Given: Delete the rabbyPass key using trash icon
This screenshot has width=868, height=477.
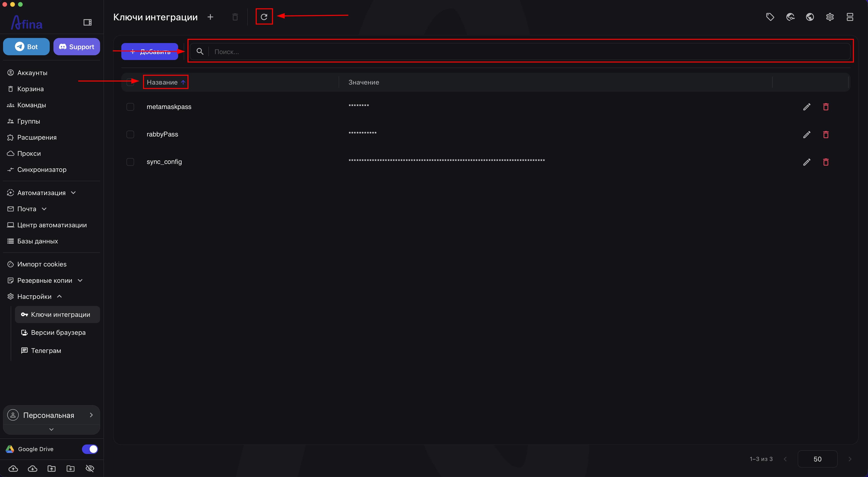Looking at the screenshot, I should pyautogui.click(x=826, y=134).
